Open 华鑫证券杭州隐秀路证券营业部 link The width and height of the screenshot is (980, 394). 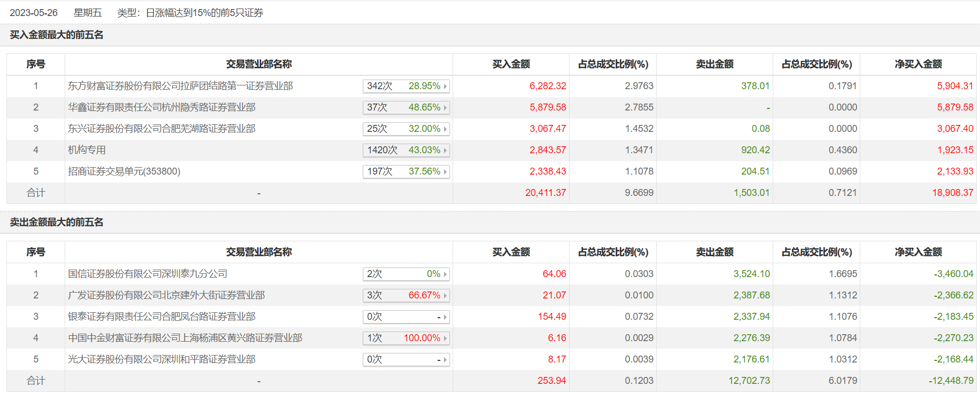[x=161, y=107]
